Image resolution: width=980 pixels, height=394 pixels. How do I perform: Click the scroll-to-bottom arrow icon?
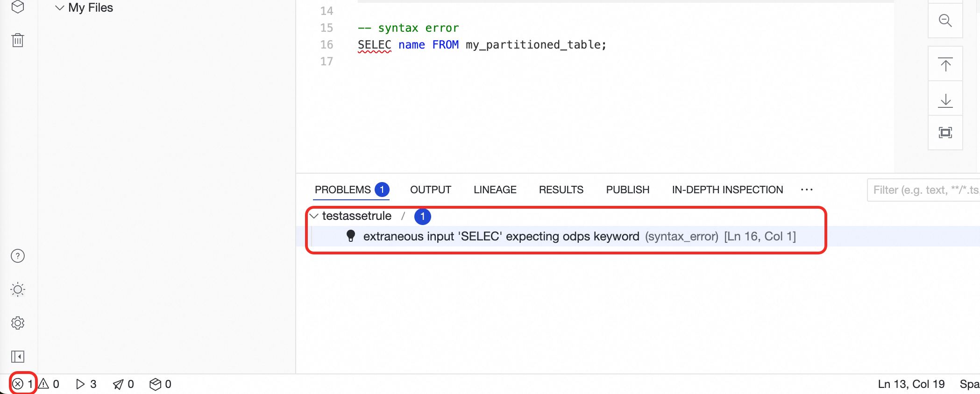[945, 99]
